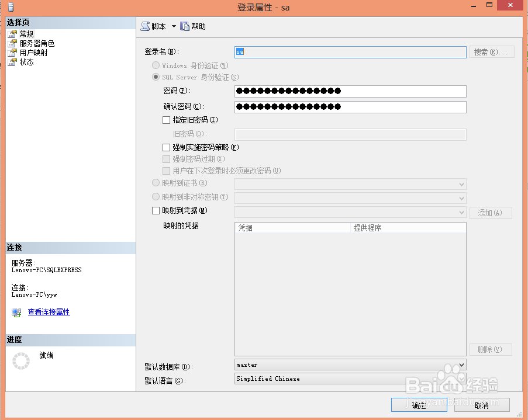Screen dimensions: 528x420
Task: Click the icon beside 查看连接属性 link
Action: click(x=15, y=312)
